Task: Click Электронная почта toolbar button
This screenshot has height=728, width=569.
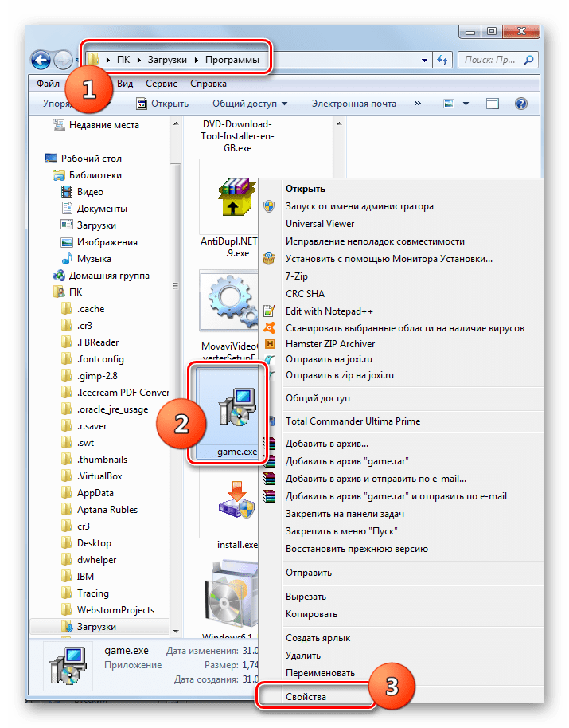Action: pyautogui.click(x=353, y=104)
